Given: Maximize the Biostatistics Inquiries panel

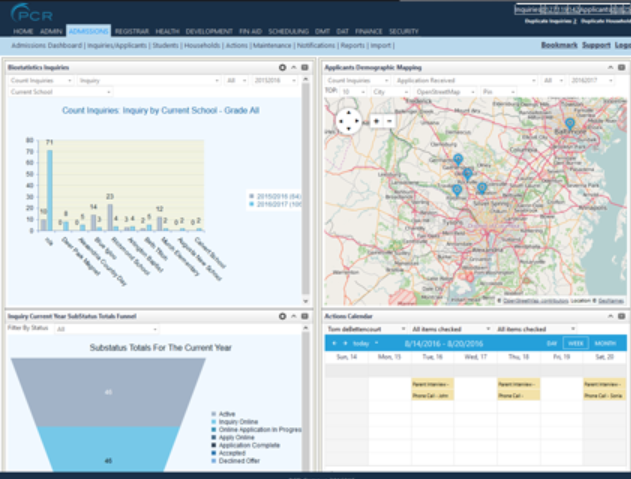Looking at the screenshot, I should (305, 68).
